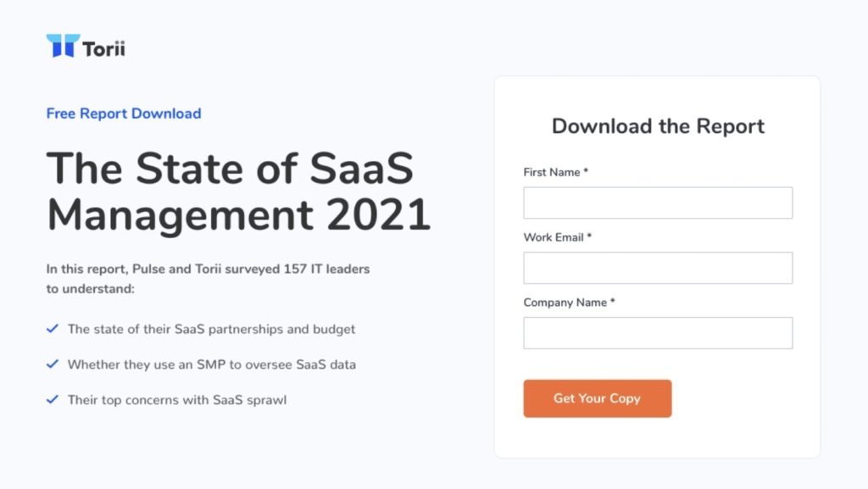Click the State of SaaS Management 2021 headline

tap(238, 192)
